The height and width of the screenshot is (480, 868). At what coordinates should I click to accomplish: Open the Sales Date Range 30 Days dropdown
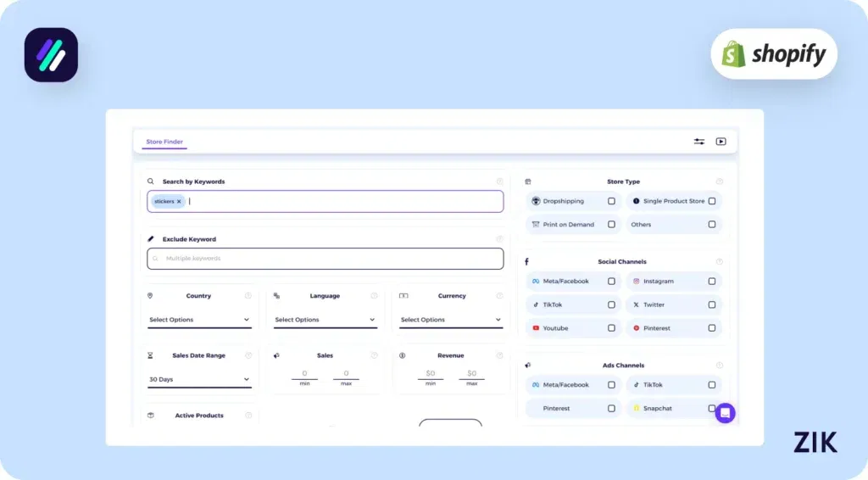point(199,379)
